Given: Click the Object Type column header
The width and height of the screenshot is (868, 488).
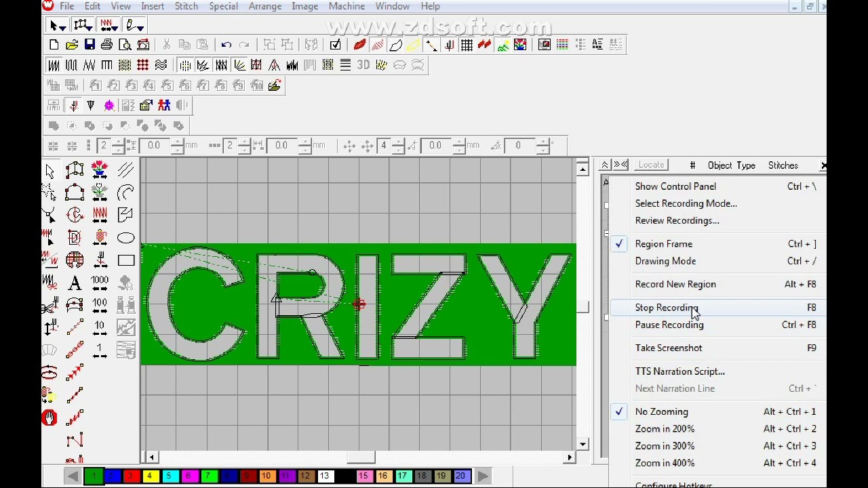Looking at the screenshot, I should [731, 165].
